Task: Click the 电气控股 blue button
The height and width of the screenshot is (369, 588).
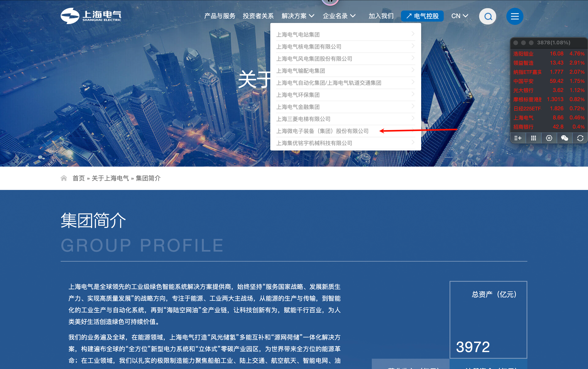Action: coord(422,16)
